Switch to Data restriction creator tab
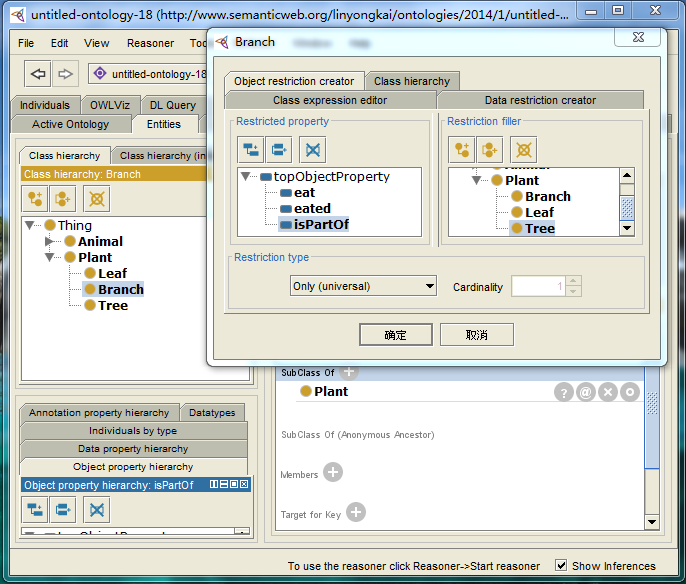This screenshot has height=584, width=686. pyautogui.click(x=540, y=100)
